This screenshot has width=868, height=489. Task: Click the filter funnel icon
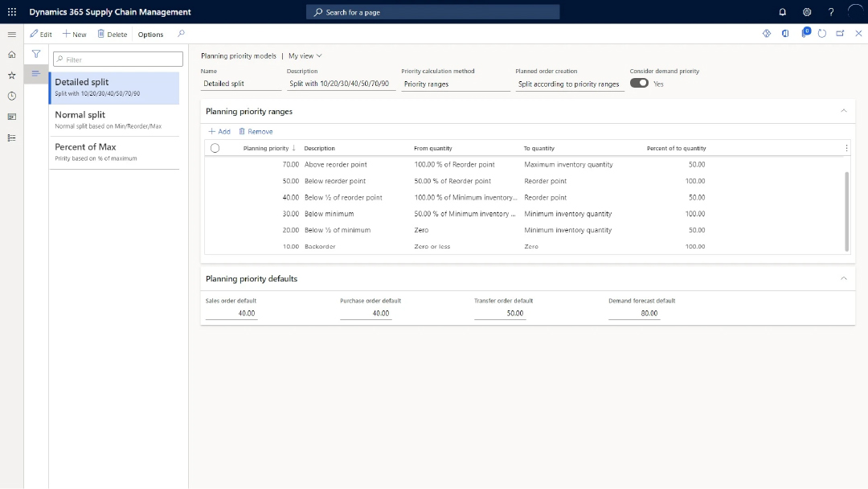pyautogui.click(x=36, y=54)
